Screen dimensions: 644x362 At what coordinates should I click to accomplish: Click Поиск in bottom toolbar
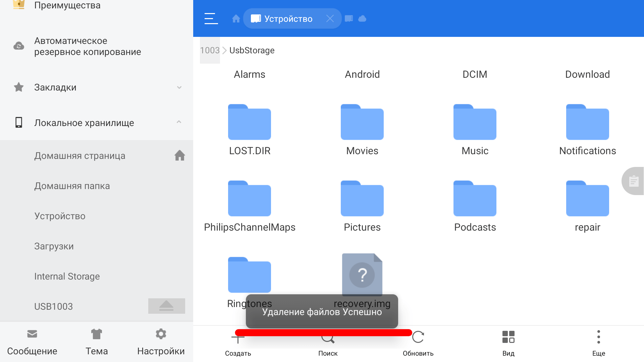point(328,344)
